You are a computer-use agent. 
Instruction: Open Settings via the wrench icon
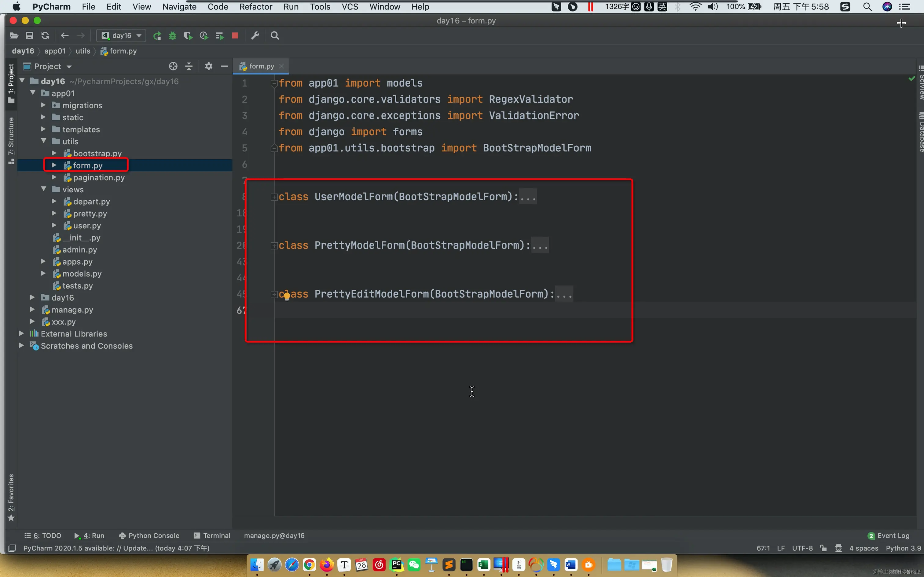[x=255, y=35]
